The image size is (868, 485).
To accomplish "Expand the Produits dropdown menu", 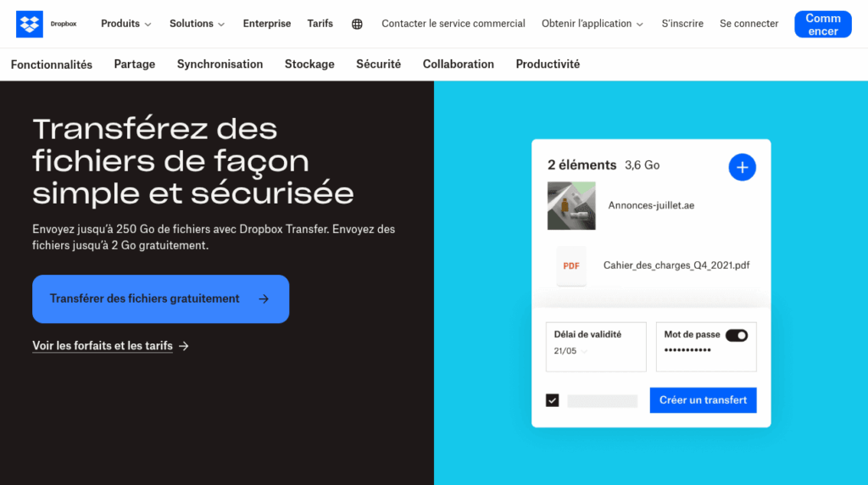I will (125, 24).
